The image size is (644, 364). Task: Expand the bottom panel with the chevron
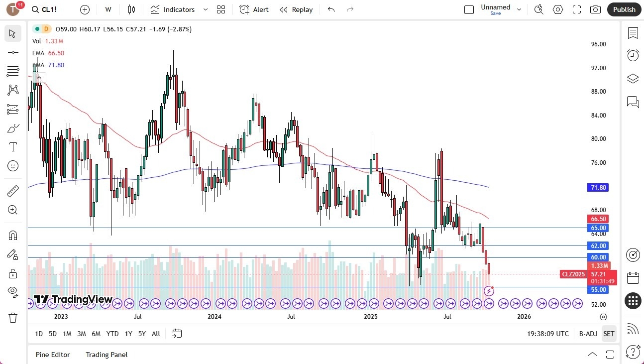coord(592,354)
